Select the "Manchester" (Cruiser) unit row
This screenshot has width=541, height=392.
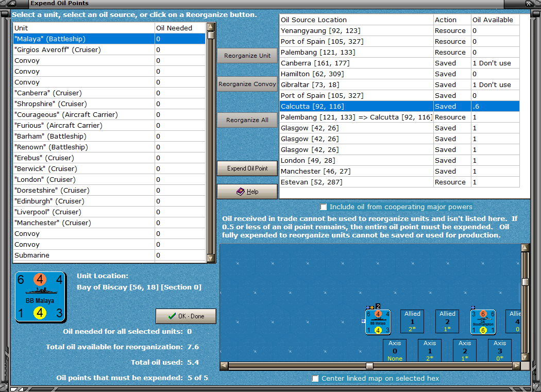point(109,223)
